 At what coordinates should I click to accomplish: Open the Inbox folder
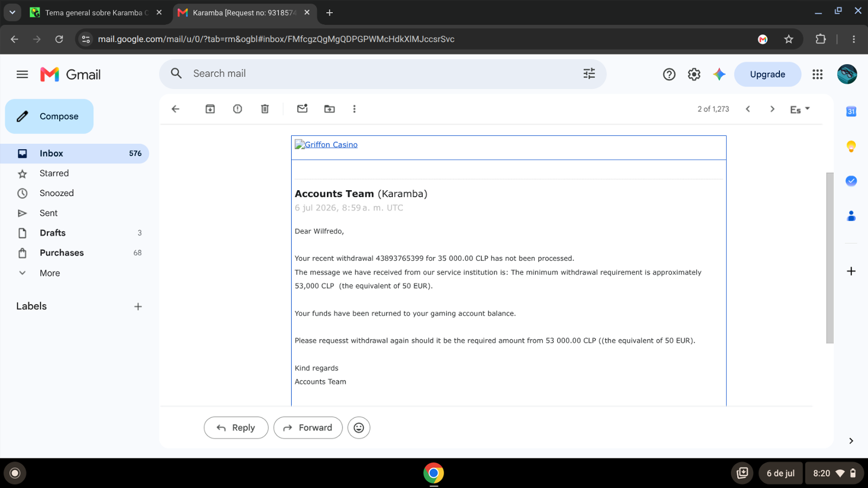click(x=75, y=153)
